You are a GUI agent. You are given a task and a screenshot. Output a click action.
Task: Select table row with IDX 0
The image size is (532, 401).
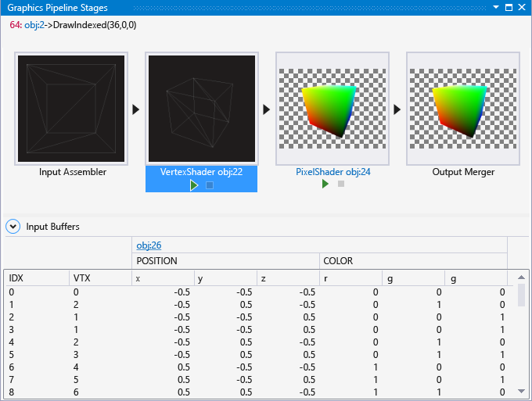click(x=259, y=292)
